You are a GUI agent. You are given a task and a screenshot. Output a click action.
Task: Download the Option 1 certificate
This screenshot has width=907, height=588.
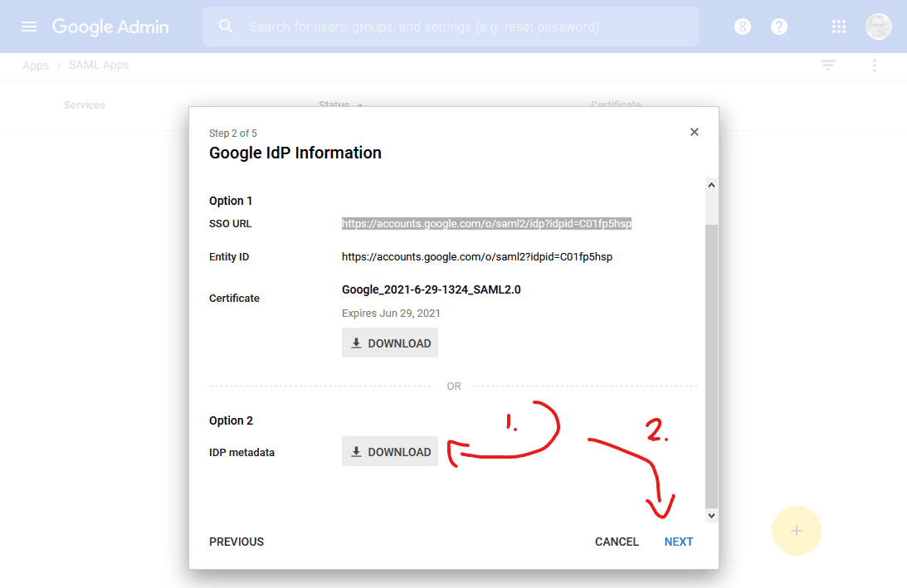pyautogui.click(x=390, y=343)
